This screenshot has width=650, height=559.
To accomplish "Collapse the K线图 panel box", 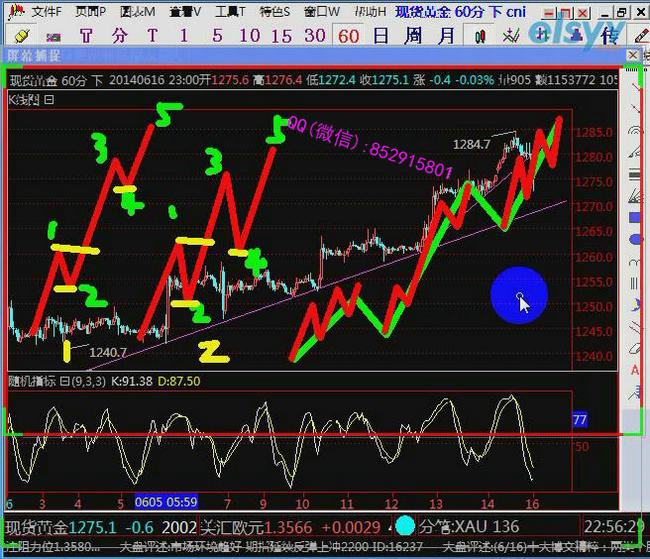I will tap(49, 100).
